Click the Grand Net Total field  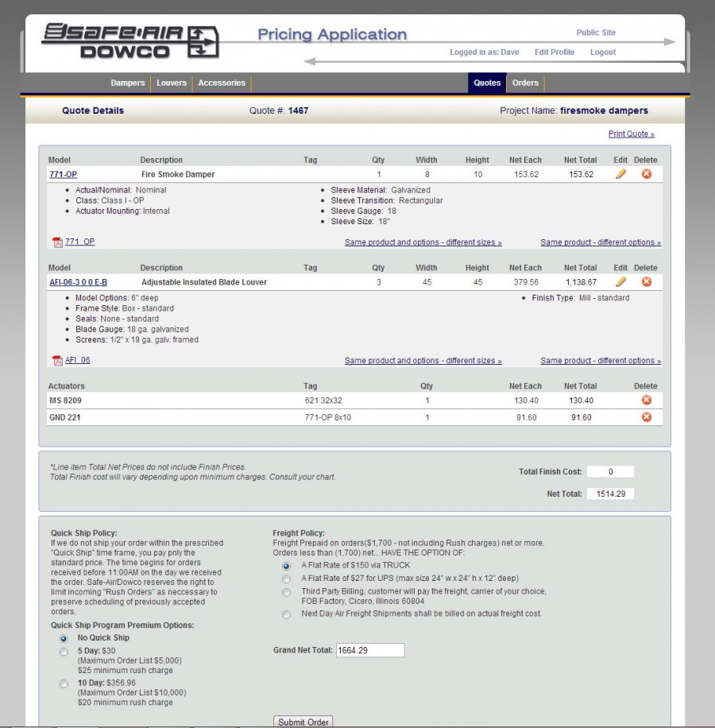coord(370,650)
